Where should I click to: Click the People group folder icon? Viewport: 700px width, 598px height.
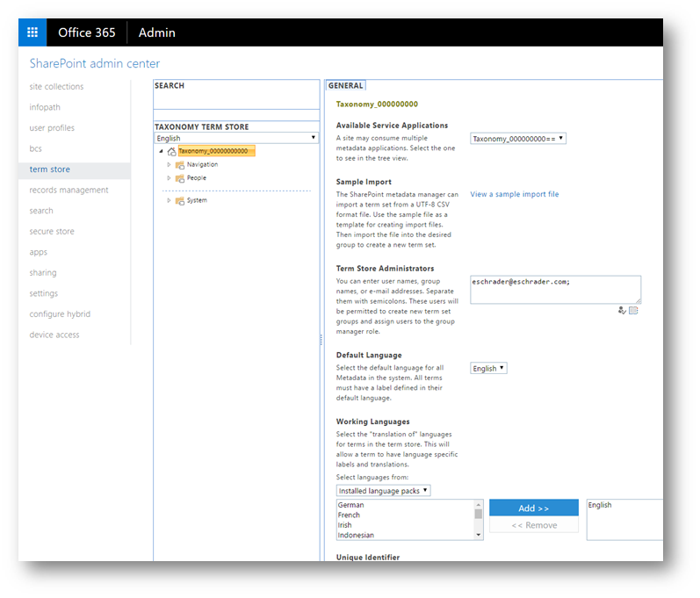[180, 178]
